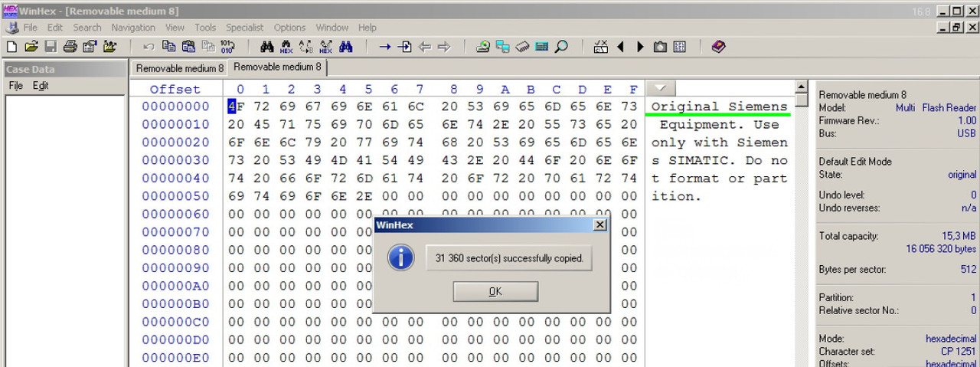
Task: Expand the dropdown arrow above text column
Action: 661,88
